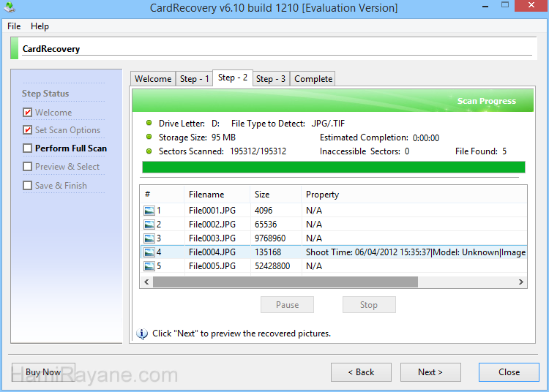549x392 pixels.
Task: Click the file list horizontal scrollbar thumb
Action: click(x=285, y=282)
